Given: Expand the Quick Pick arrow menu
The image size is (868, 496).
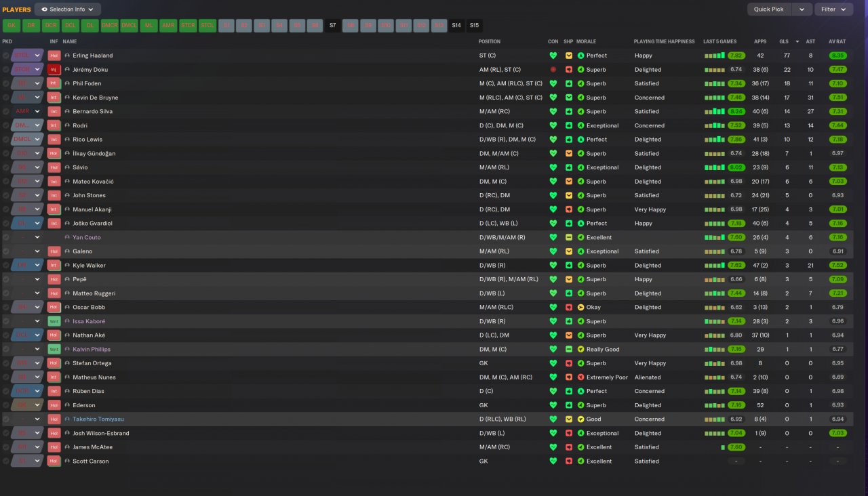Looking at the screenshot, I should click(802, 9).
